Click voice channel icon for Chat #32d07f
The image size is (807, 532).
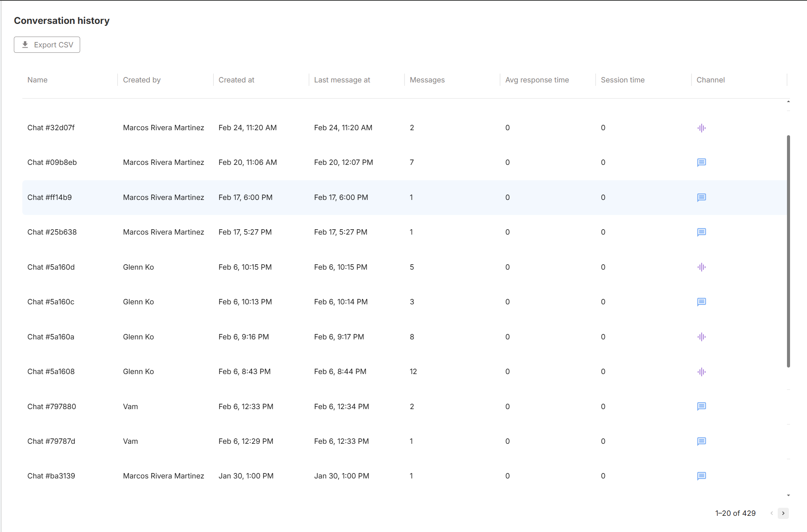pos(701,128)
